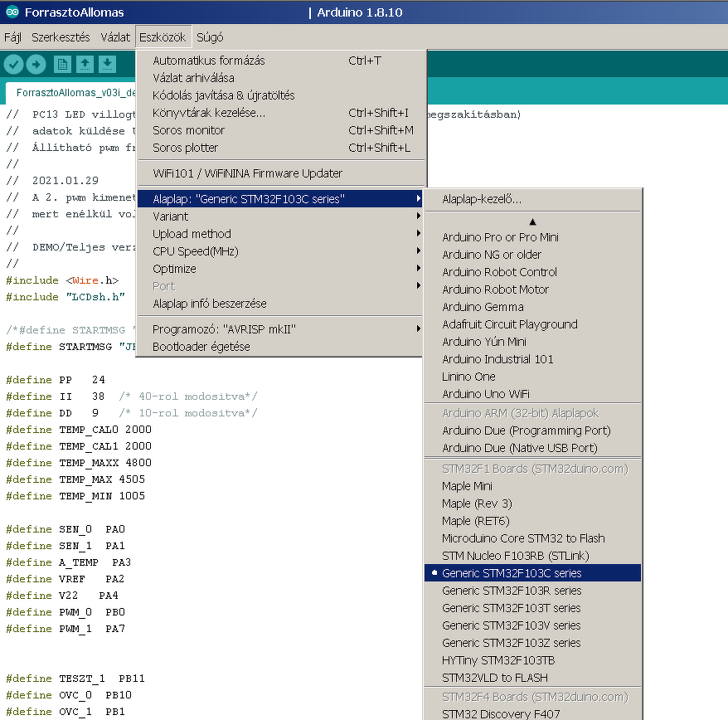Open the Szerkesztés menu
Image resolution: width=728 pixels, height=720 pixels.
pos(61,37)
